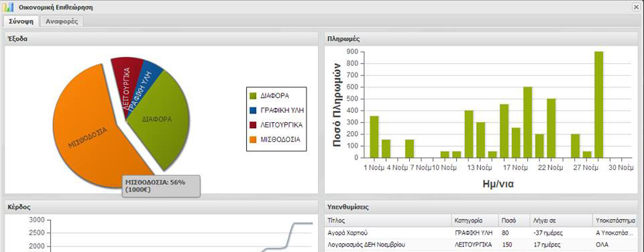
Task: Click the tallest 900 payment bar
Action: click(x=599, y=105)
